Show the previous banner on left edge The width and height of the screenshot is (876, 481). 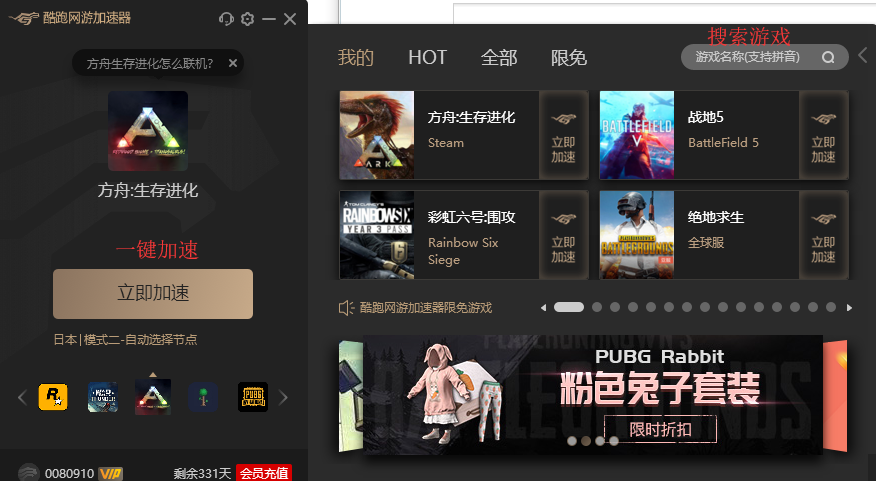point(351,396)
